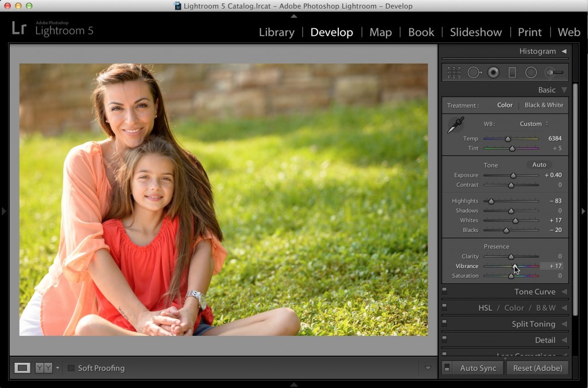Click the Contrast slider handle
Viewport: 588px width, 388px height.
pos(511,185)
